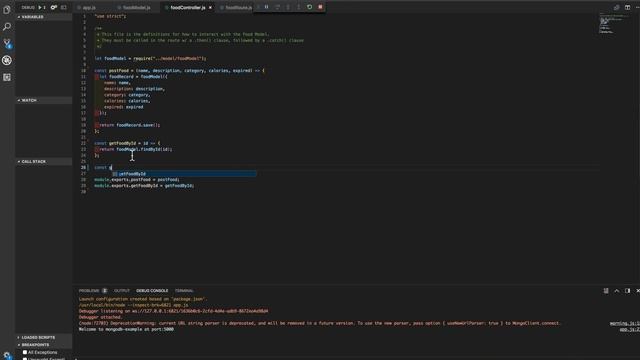Click Step Out in debug toolbar
The height and width of the screenshot is (360, 640).
(x=299, y=7)
